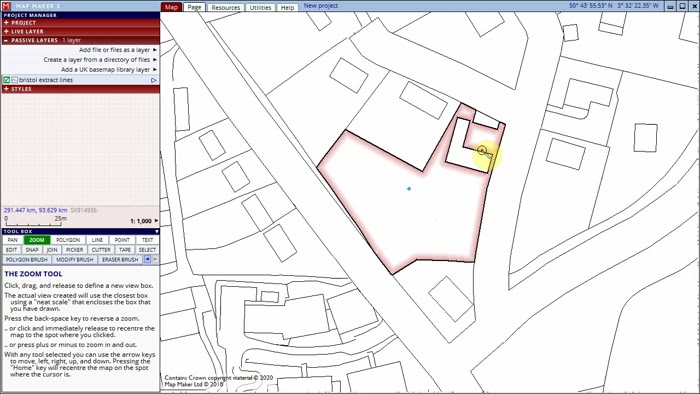Open the 1:1,000 scale dropdown
The image size is (700, 394).
click(x=144, y=221)
